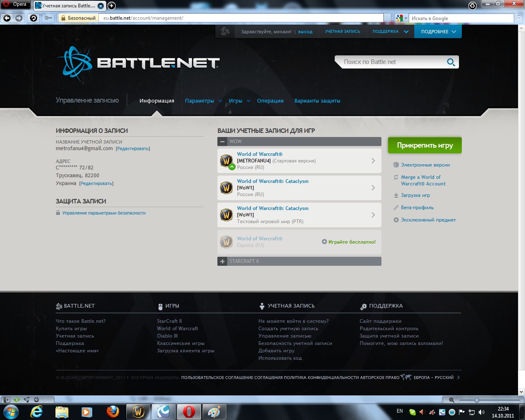Viewport: 525px width, 420px height.
Task: Collapse the WOW accounts section
Action: (x=222, y=142)
